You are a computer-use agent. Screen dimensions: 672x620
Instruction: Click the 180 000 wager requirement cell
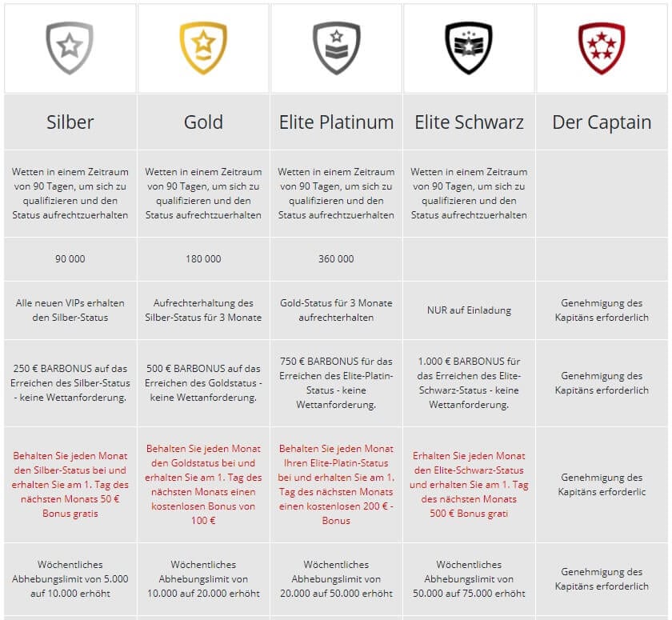[203, 259]
